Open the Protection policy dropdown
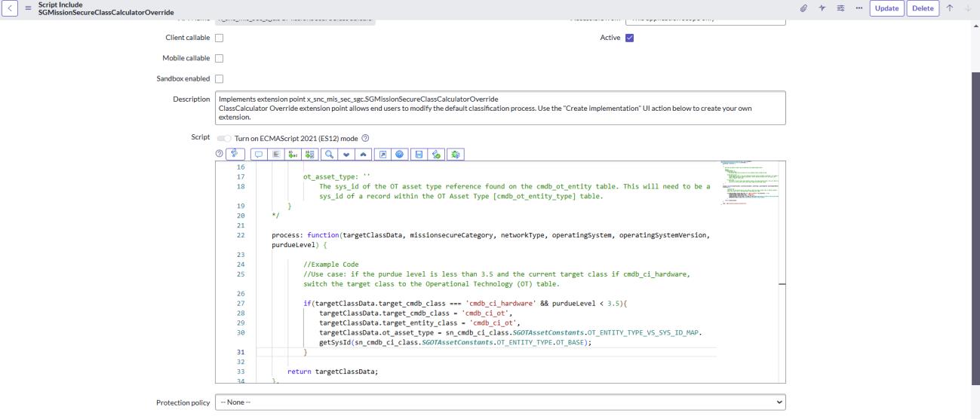 (x=500, y=402)
